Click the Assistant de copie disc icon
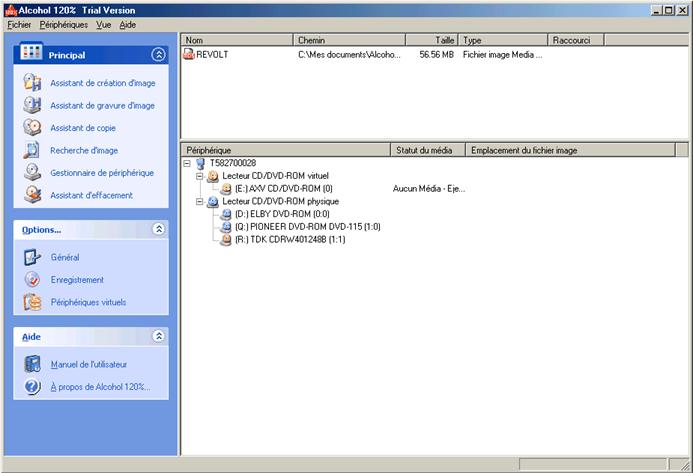The width and height of the screenshot is (693, 473). click(32, 128)
